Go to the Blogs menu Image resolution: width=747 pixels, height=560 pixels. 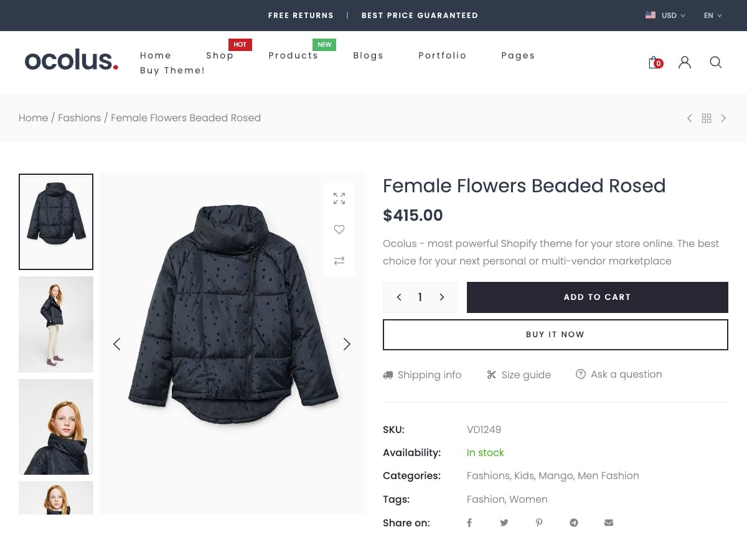click(368, 55)
